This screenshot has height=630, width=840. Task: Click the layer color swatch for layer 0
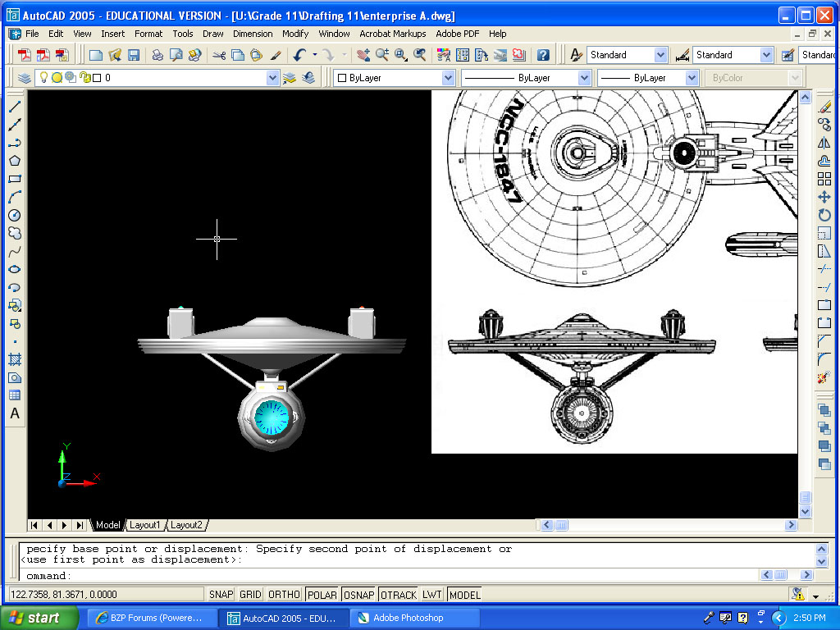coord(97,78)
